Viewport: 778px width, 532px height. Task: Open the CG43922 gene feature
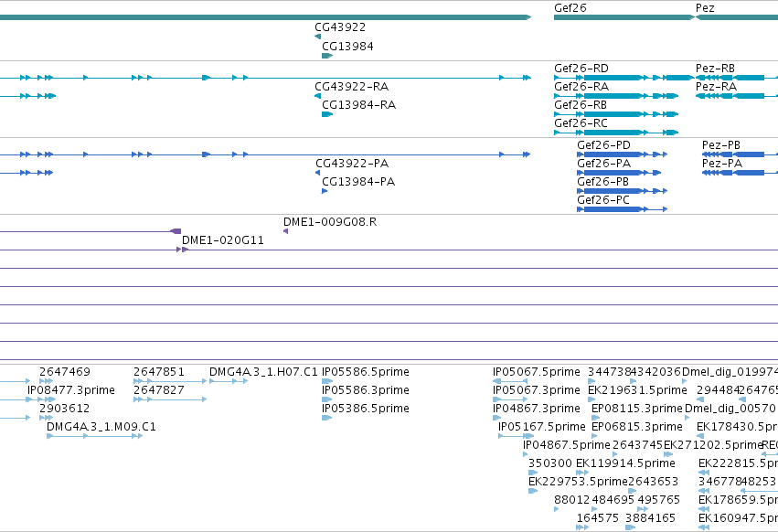pos(317,37)
